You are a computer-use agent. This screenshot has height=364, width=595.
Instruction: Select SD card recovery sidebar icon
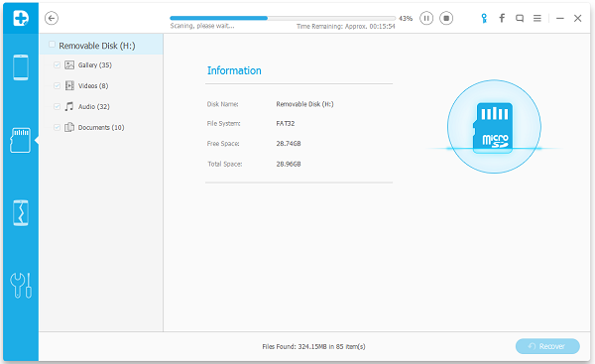(20, 140)
